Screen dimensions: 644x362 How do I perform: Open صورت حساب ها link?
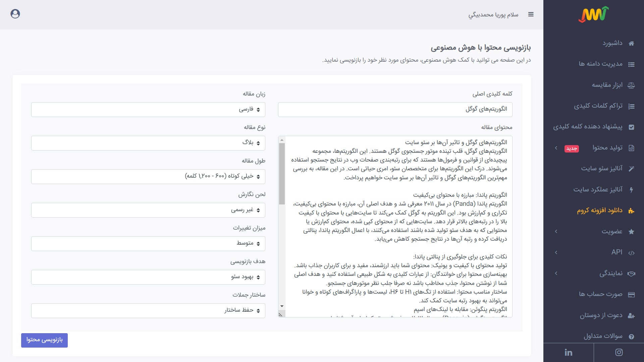[x=600, y=294]
